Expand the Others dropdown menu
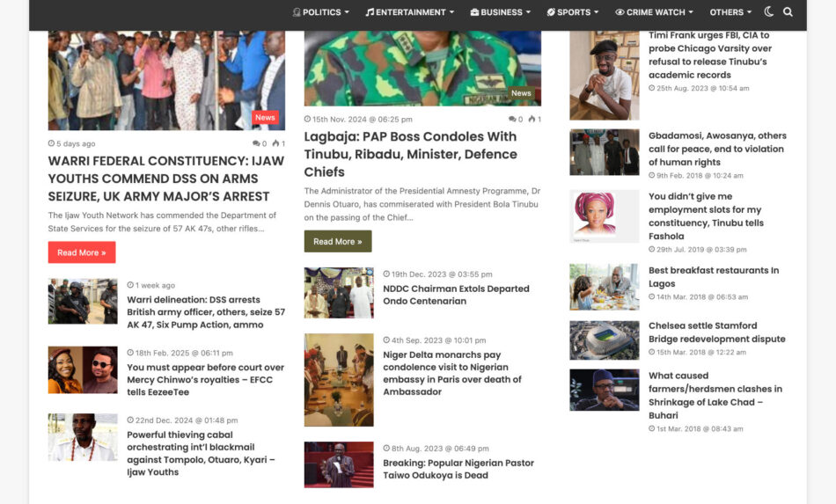 (x=730, y=12)
